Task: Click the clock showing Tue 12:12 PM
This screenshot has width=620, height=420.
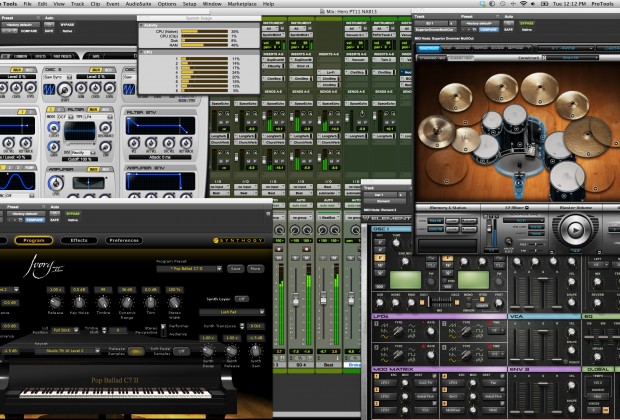Action: [570, 4]
